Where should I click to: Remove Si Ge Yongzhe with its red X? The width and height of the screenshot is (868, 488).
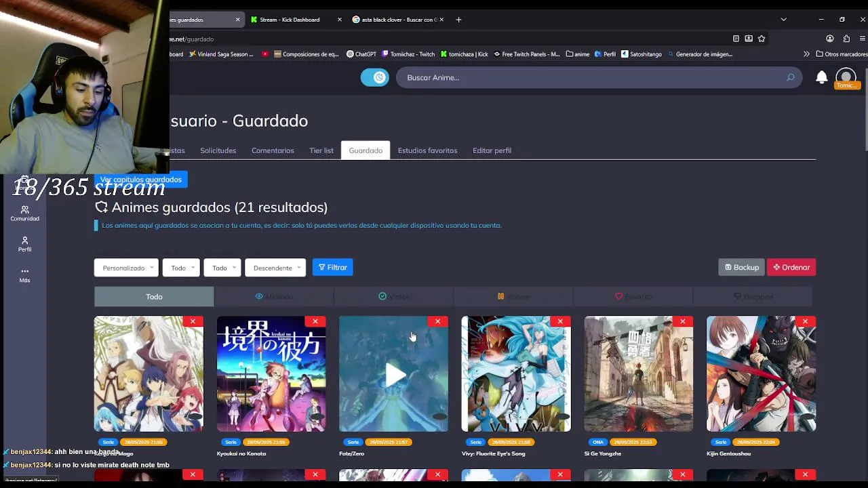coord(683,321)
